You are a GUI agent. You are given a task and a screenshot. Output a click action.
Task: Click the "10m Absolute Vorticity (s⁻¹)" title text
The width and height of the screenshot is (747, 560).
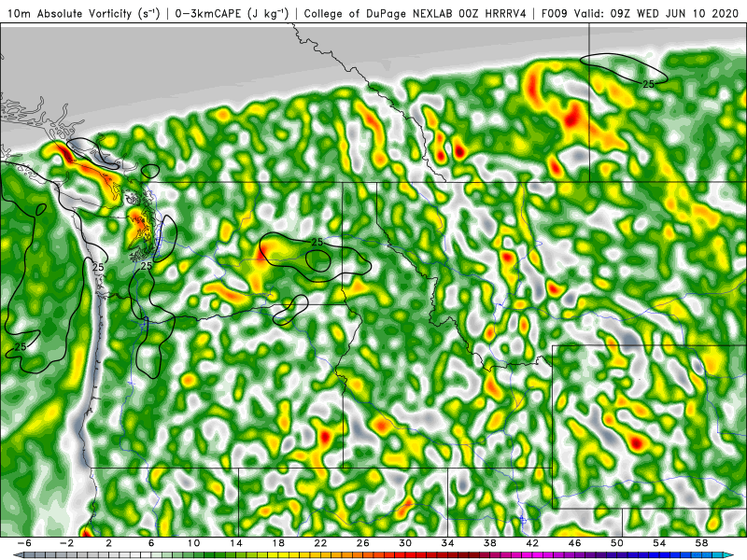84,14
